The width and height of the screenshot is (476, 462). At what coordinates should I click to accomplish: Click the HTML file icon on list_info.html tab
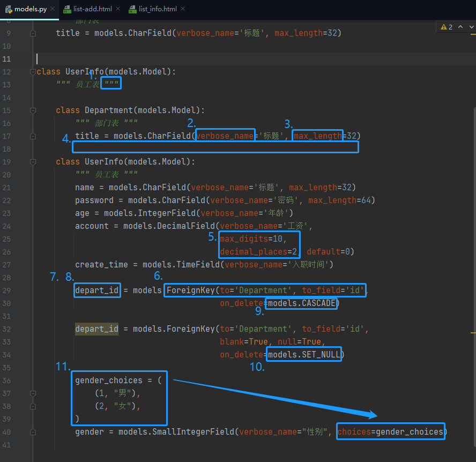pos(132,10)
